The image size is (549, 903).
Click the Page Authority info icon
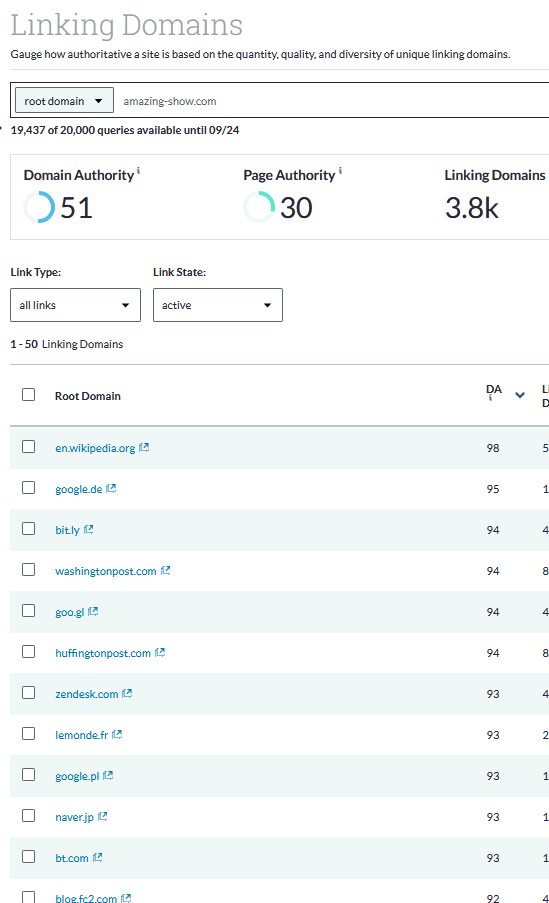(340, 170)
